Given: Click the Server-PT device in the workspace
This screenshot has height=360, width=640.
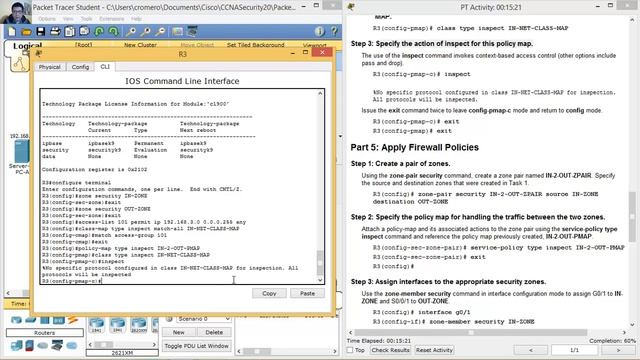Looking at the screenshot, I should (22, 152).
